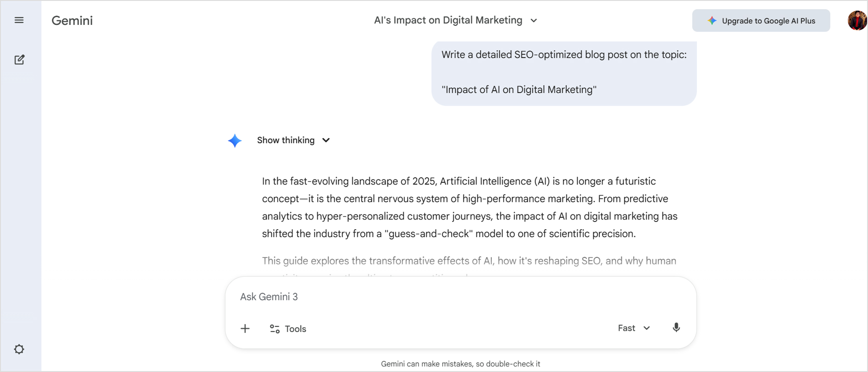
Task: Click the plus icon to add files
Action: click(245, 328)
